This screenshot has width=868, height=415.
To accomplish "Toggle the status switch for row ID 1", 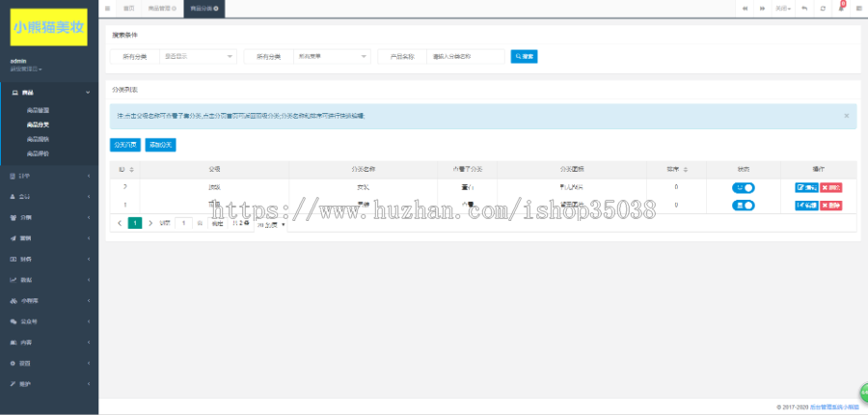I will (743, 206).
